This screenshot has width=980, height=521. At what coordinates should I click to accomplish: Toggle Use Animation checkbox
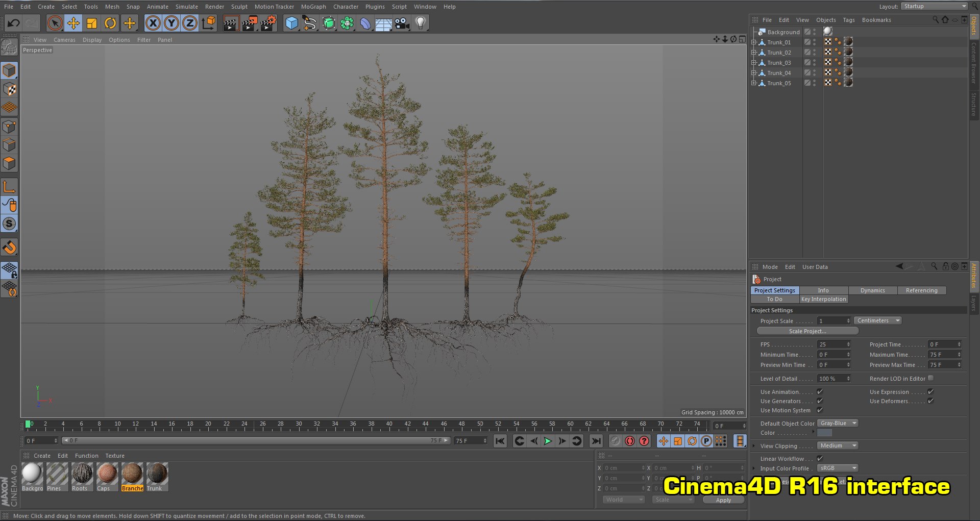(x=820, y=391)
